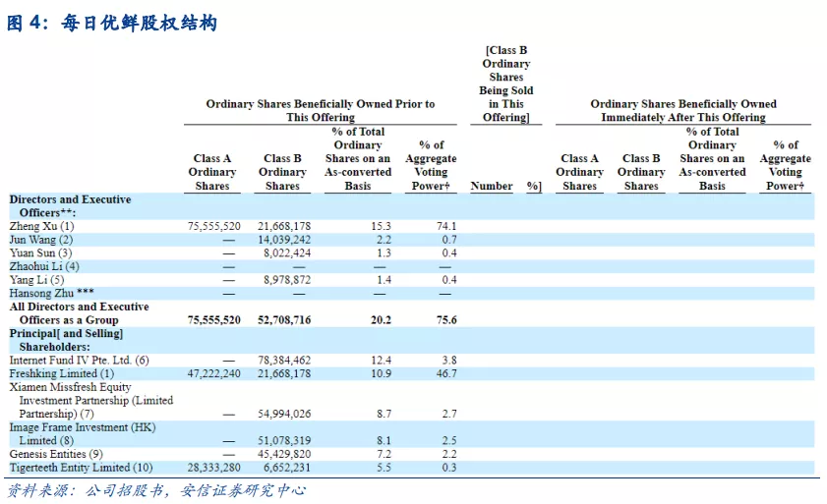Viewport: 827px width, 504px height.
Task: Click Tigerteeth Entity Limited (10) label
Action: (81, 468)
